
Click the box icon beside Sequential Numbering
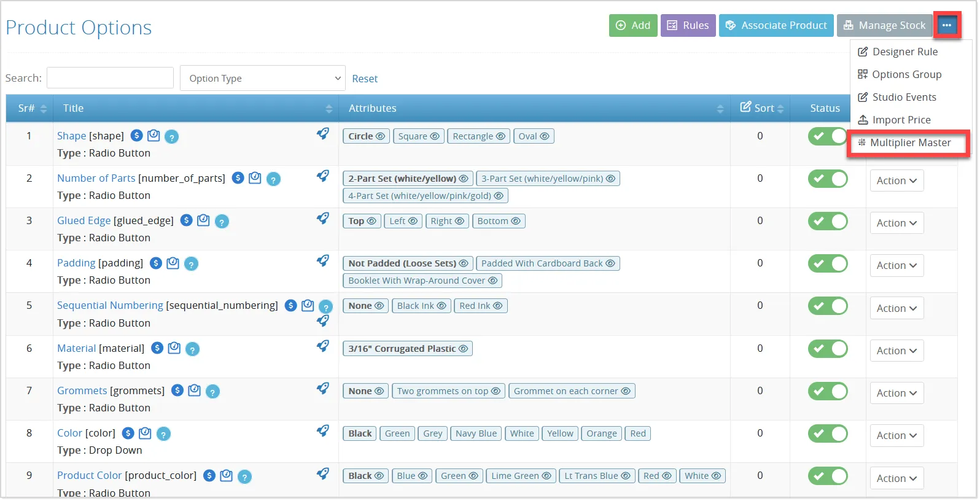point(308,305)
